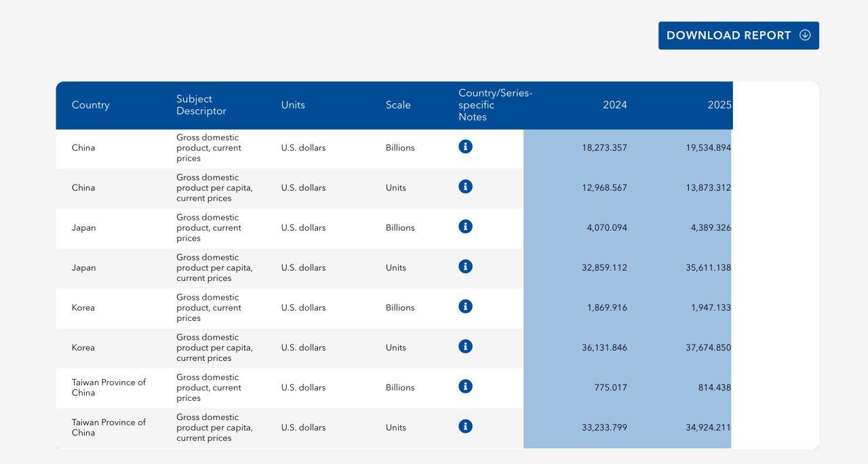Open info notes for Taiwan GDP current prices

pyautogui.click(x=465, y=387)
